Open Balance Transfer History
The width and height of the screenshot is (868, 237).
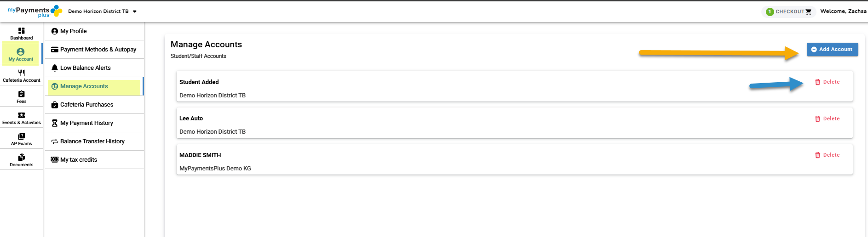click(x=92, y=141)
